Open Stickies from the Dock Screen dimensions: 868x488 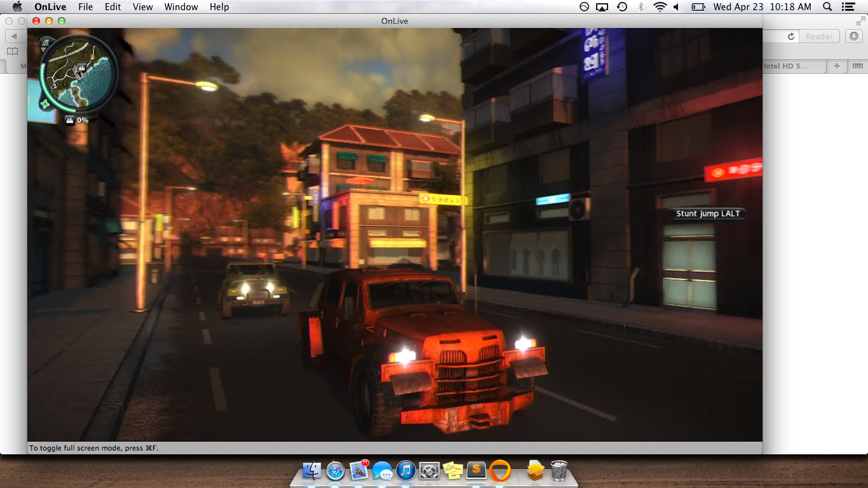[x=453, y=471]
